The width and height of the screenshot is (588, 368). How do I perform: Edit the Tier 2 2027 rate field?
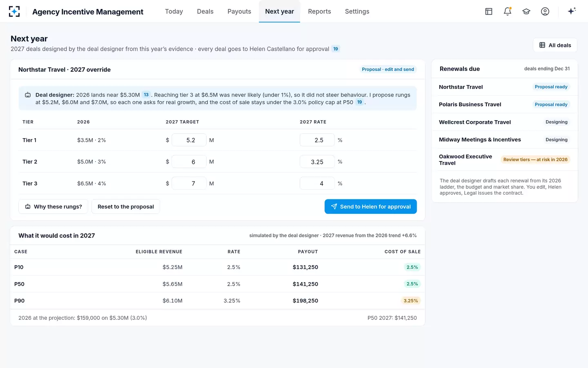tap(317, 162)
